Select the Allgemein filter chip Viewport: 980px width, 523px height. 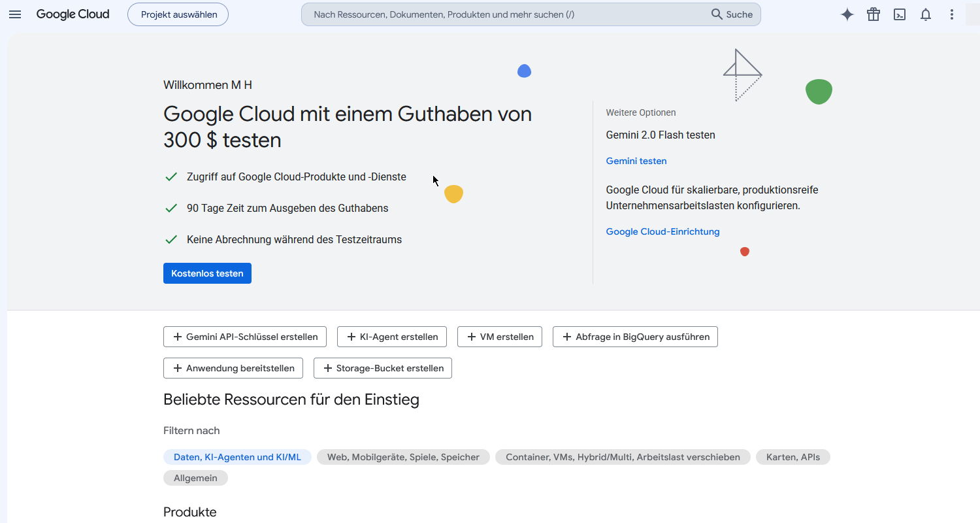[195, 478]
